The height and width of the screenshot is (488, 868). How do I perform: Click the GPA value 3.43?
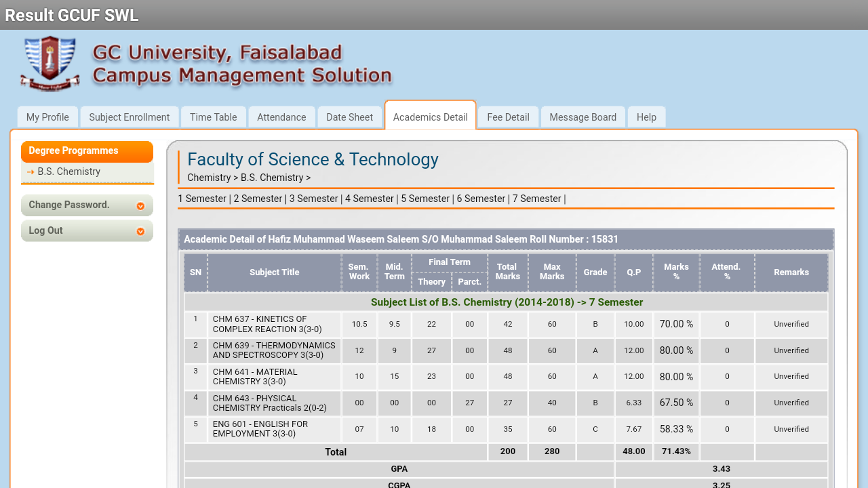(x=722, y=469)
